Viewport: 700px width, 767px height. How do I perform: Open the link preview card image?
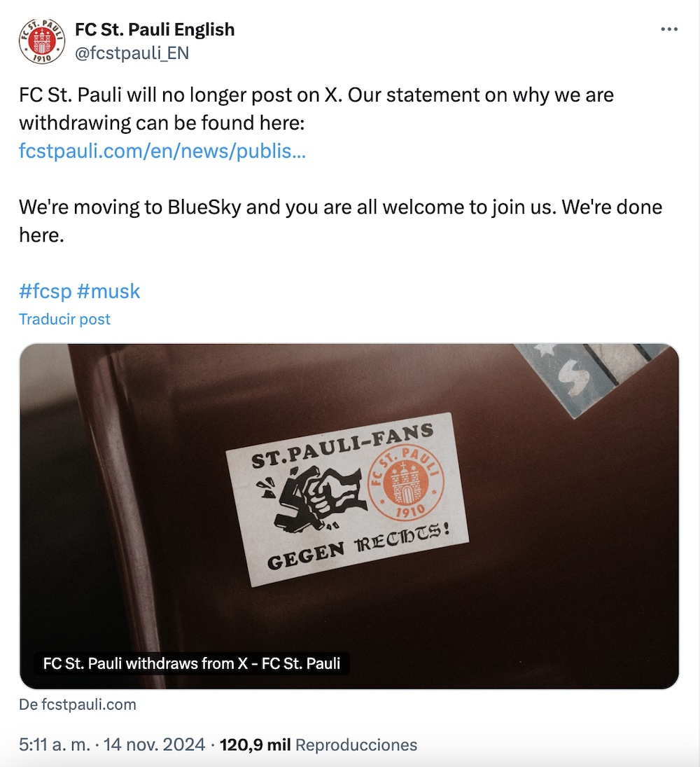(349, 516)
